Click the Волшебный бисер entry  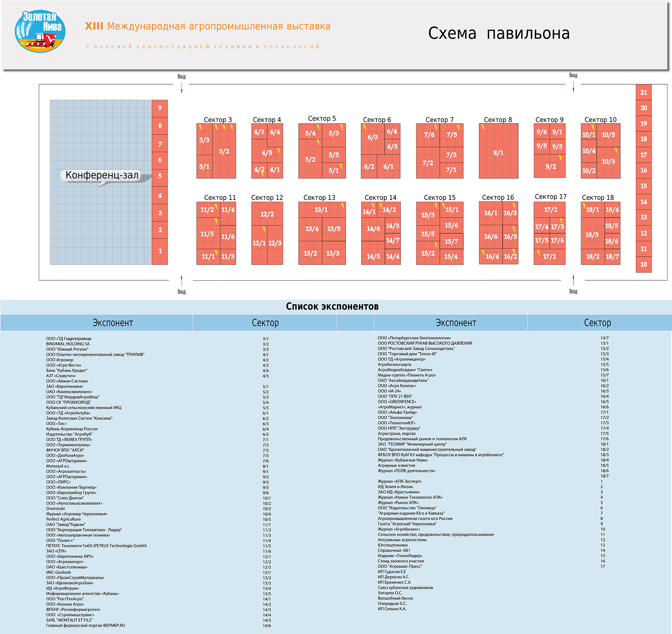coord(395,598)
